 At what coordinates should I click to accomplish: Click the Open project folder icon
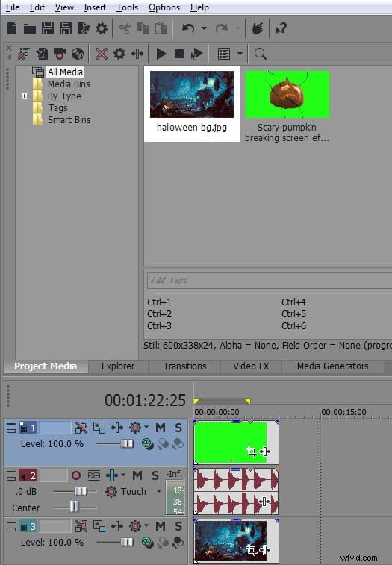click(x=30, y=28)
